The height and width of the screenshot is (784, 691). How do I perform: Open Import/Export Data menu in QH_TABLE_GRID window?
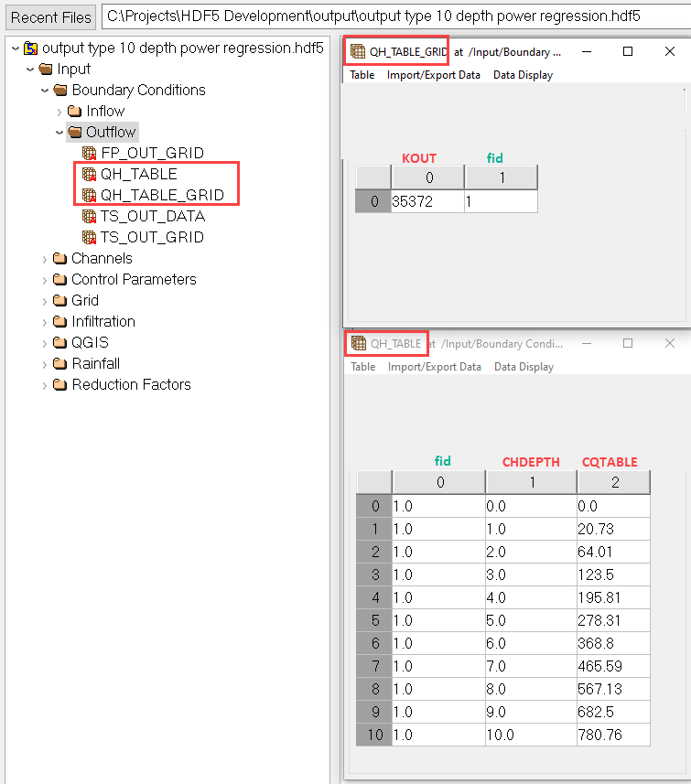(x=433, y=75)
